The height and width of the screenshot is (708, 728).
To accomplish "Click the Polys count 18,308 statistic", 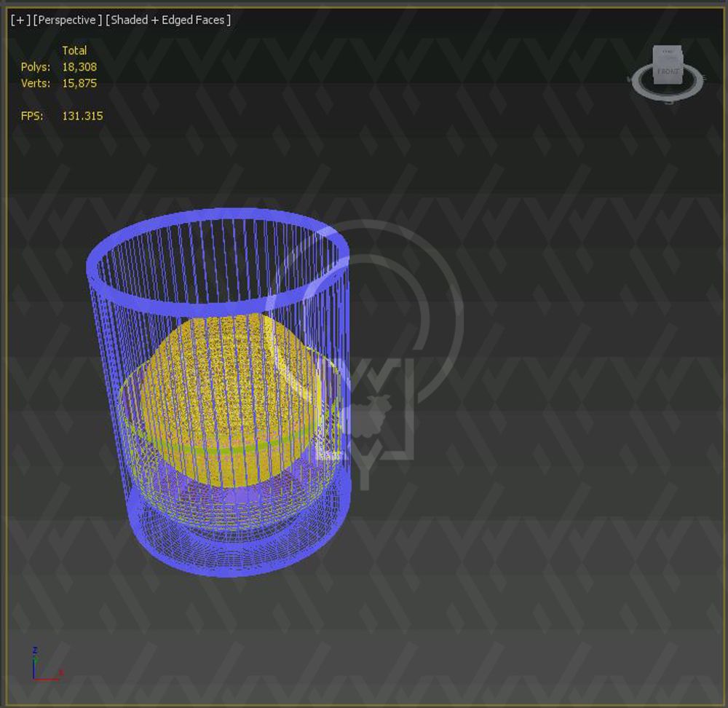I will (79, 67).
